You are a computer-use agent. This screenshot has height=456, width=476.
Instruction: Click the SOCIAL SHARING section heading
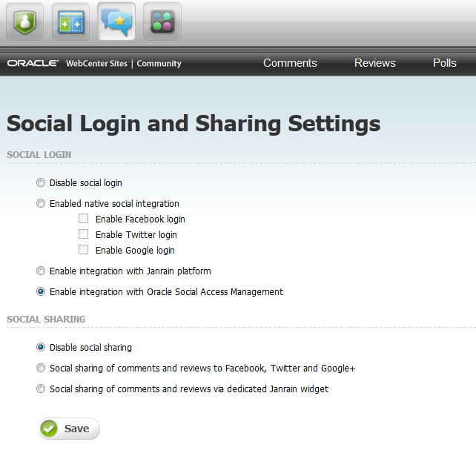[46, 319]
